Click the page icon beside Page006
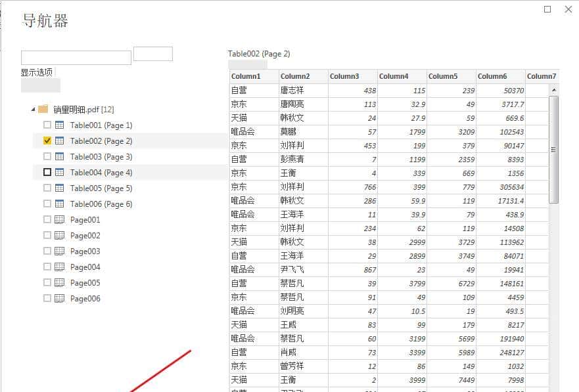579x392 pixels. (x=59, y=298)
